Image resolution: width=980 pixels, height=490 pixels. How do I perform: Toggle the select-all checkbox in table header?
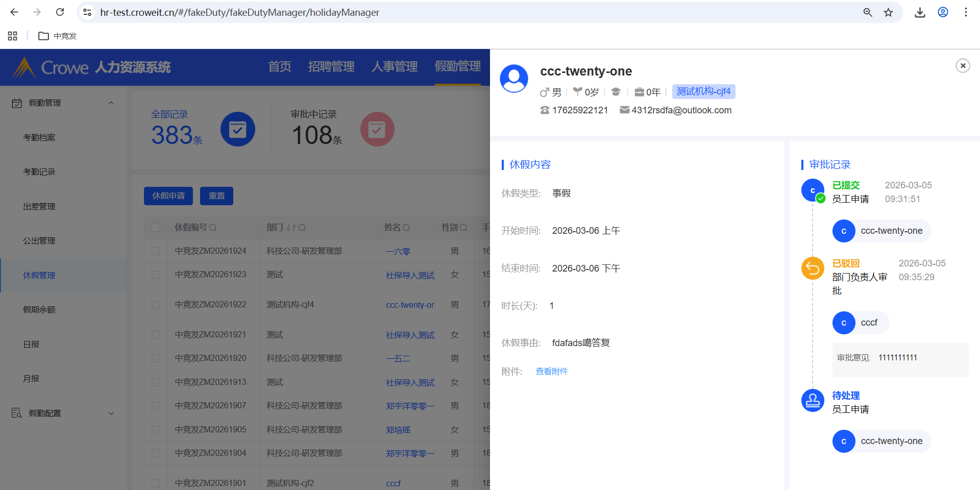tap(156, 228)
